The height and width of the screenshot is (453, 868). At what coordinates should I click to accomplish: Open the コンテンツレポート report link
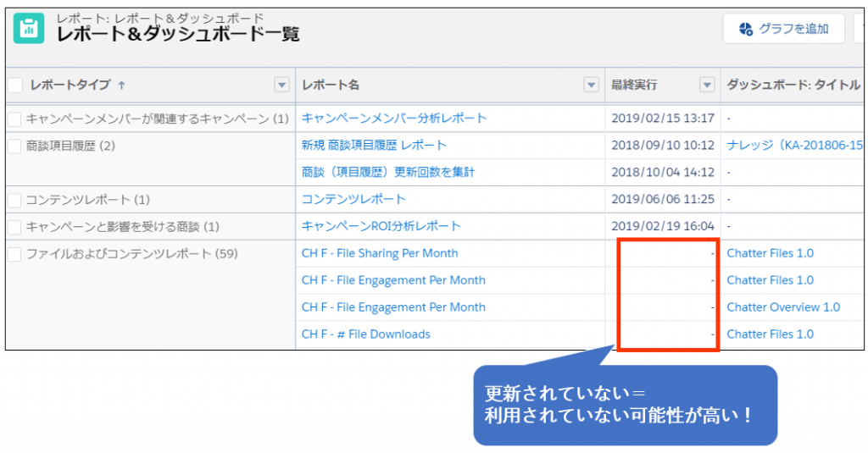(x=353, y=199)
